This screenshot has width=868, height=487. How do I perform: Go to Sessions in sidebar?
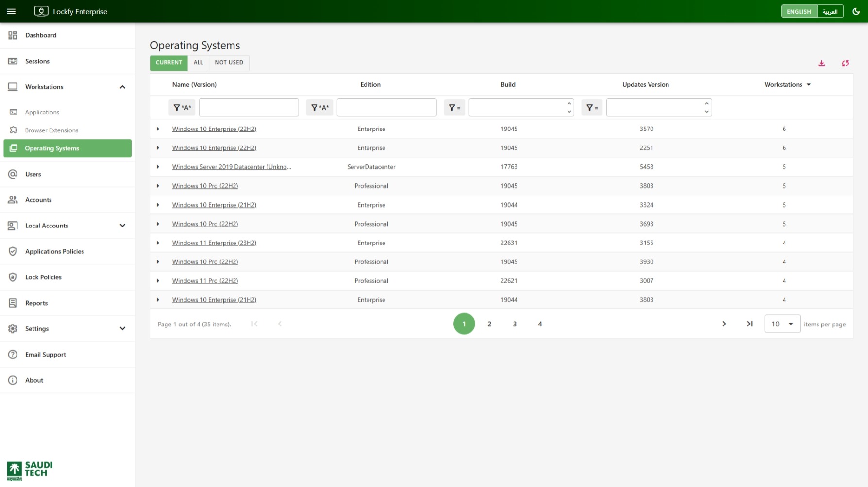point(67,61)
